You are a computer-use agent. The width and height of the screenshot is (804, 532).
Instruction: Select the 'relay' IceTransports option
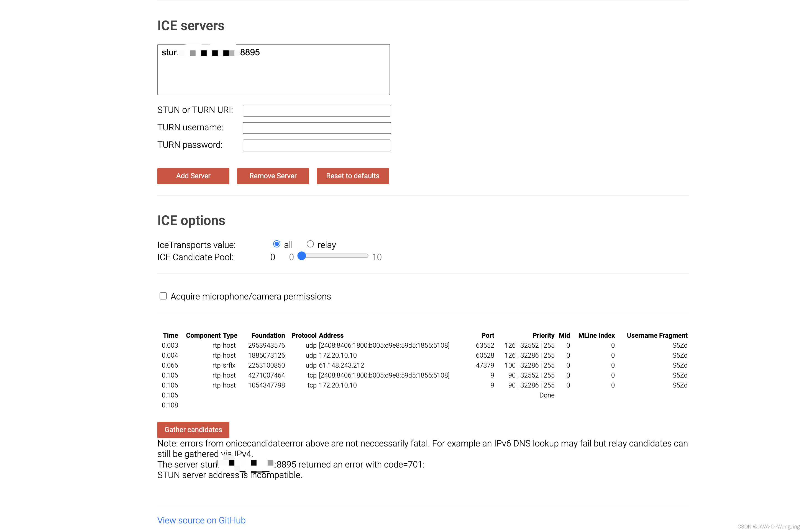pos(310,244)
